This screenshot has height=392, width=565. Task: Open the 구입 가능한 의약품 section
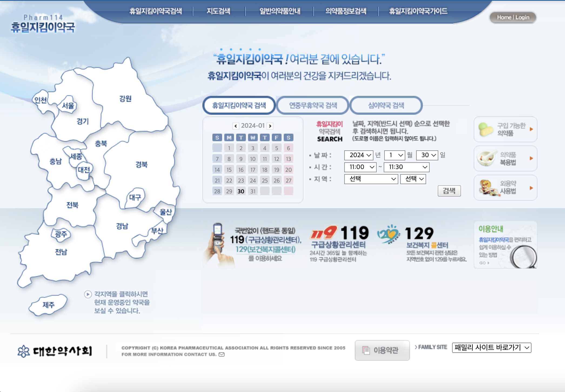(x=505, y=130)
